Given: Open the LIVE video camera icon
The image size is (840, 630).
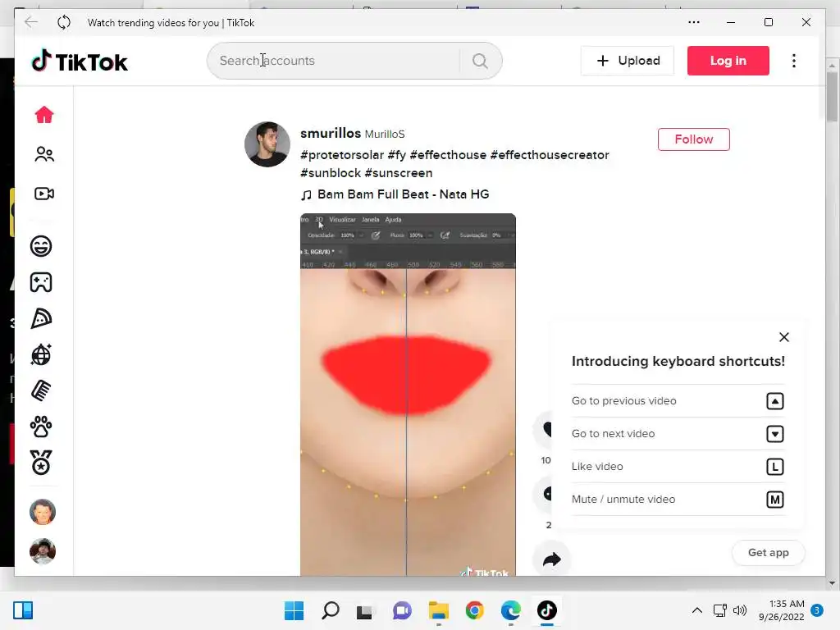Looking at the screenshot, I should pos(44,194).
